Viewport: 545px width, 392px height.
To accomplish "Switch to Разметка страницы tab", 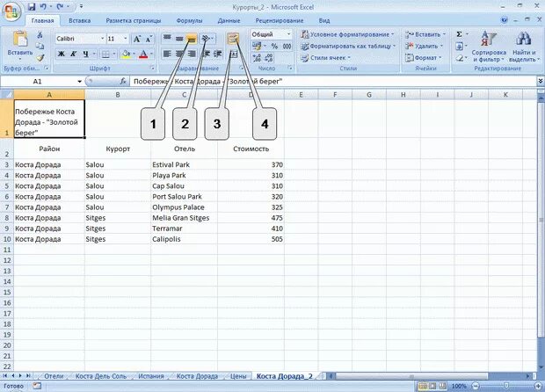I will click(x=134, y=20).
